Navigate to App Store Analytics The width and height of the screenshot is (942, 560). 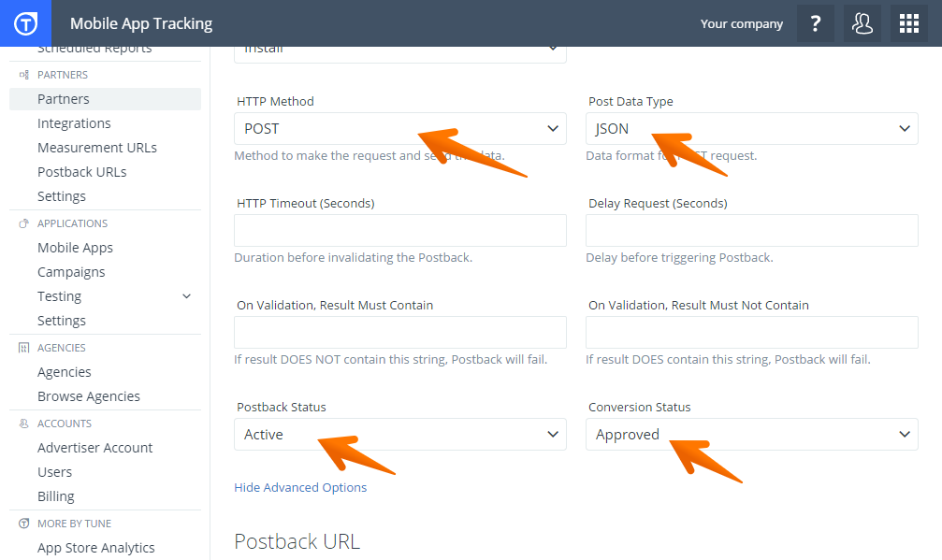point(95,548)
